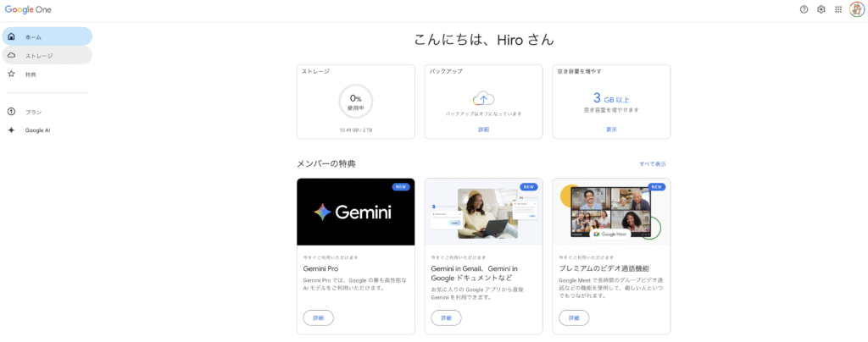Image resolution: width=868 pixels, height=342 pixels.
Task: Open the Gemini logo thumbnail
Action: click(x=355, y=212)
